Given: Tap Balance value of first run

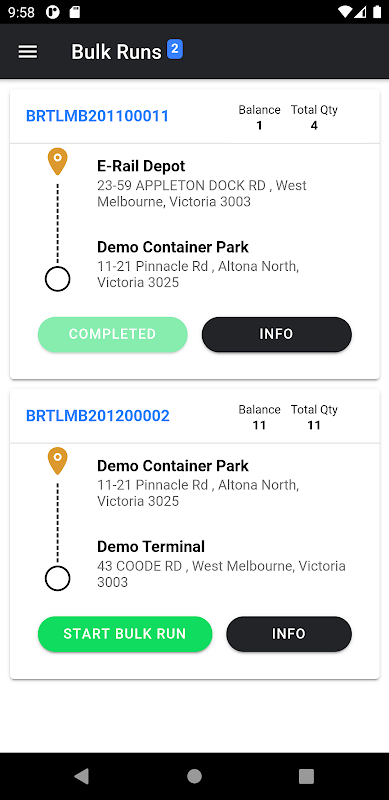Looking at the screenshot, I should click(259, 126).
